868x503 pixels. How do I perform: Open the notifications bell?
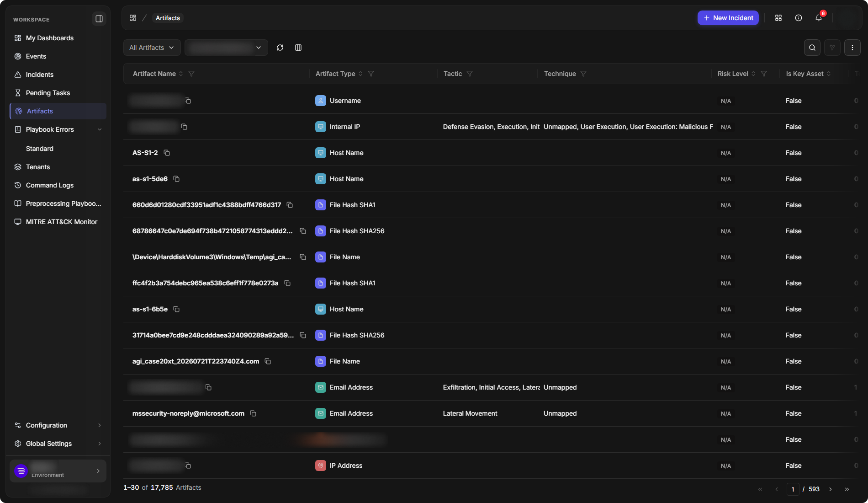(819, 18)
